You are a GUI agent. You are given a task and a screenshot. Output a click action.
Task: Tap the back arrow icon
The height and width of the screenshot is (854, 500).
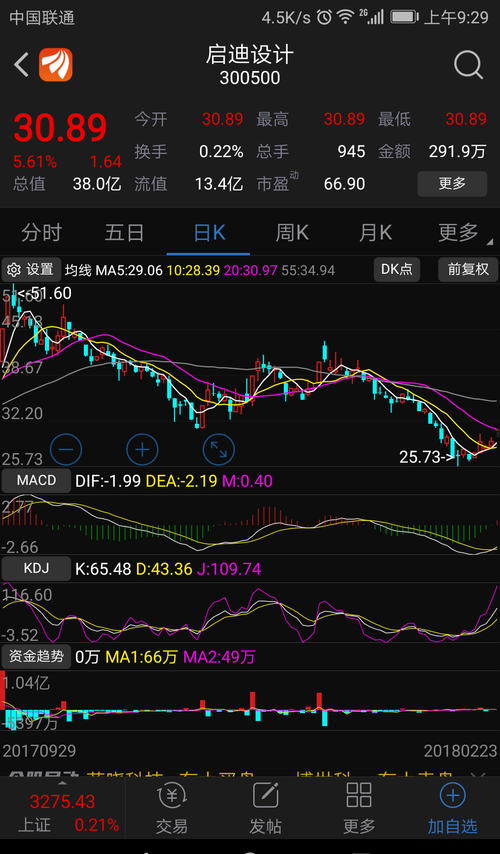tap(21, 65)
